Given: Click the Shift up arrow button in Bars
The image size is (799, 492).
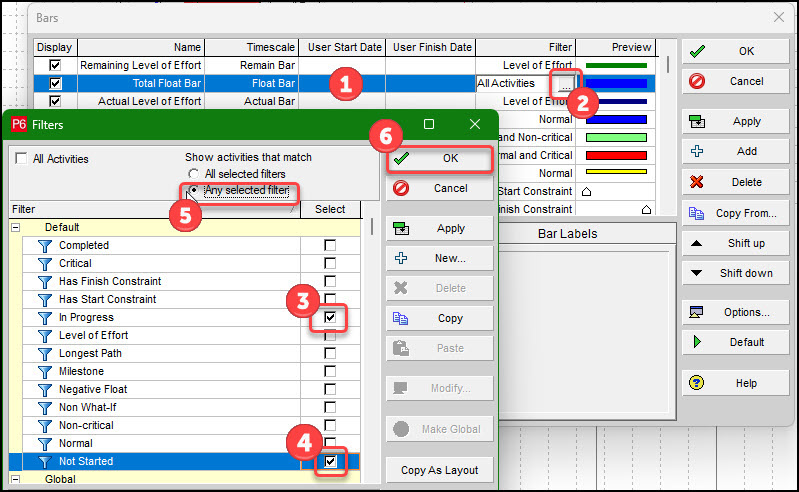Looking at the screenshot, I should (x=734, y=243).
